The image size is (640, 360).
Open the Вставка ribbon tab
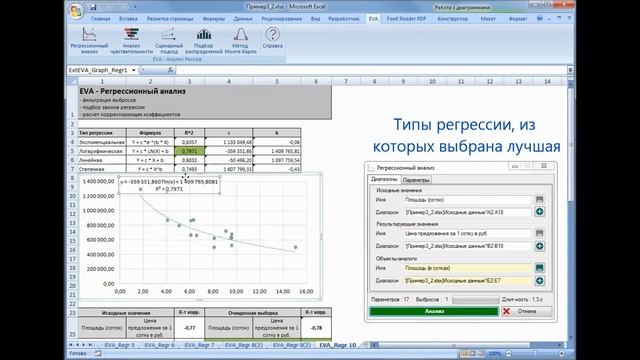[x=128, y=19]
